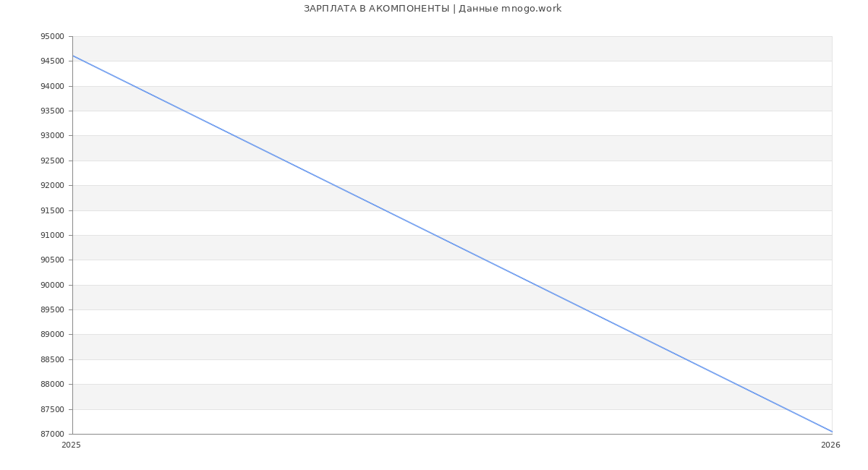Select the 88000 y-axis tick label
Viewport: 868px width, 470px height.
[x=52, y=385]
